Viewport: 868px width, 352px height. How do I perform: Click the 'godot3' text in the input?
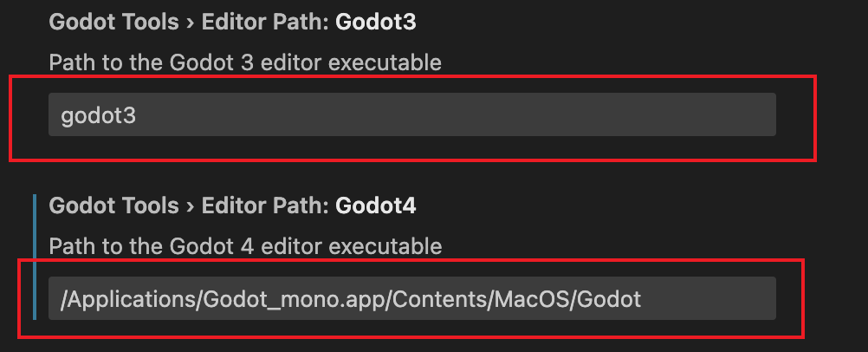[98, 115]
